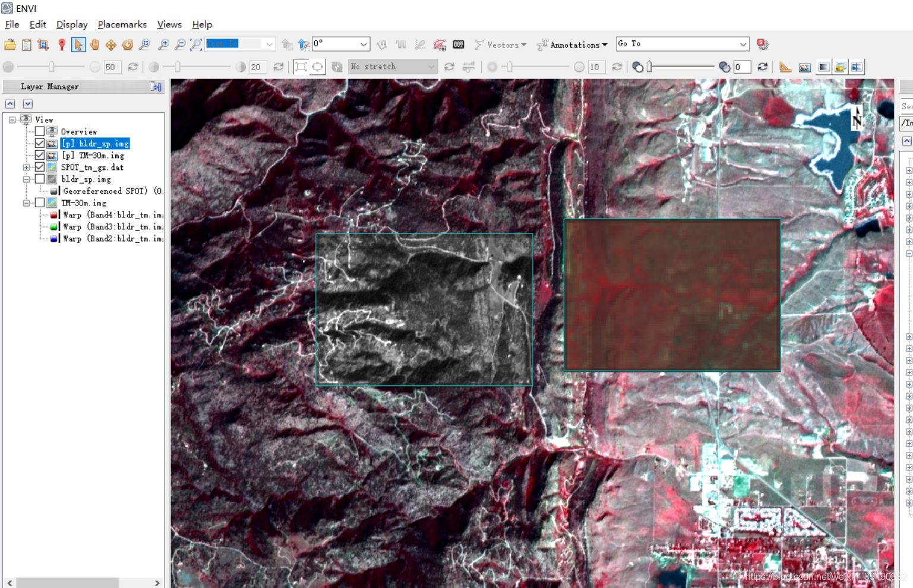Activate the red Placemark pin tool

(61, 45)
